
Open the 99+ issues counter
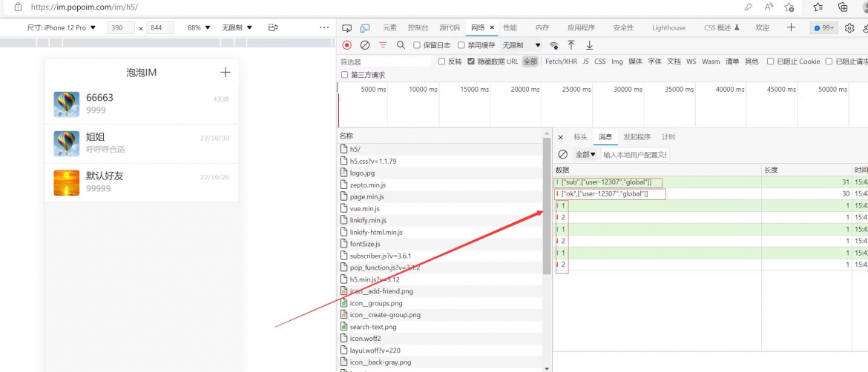click(823, 28)
